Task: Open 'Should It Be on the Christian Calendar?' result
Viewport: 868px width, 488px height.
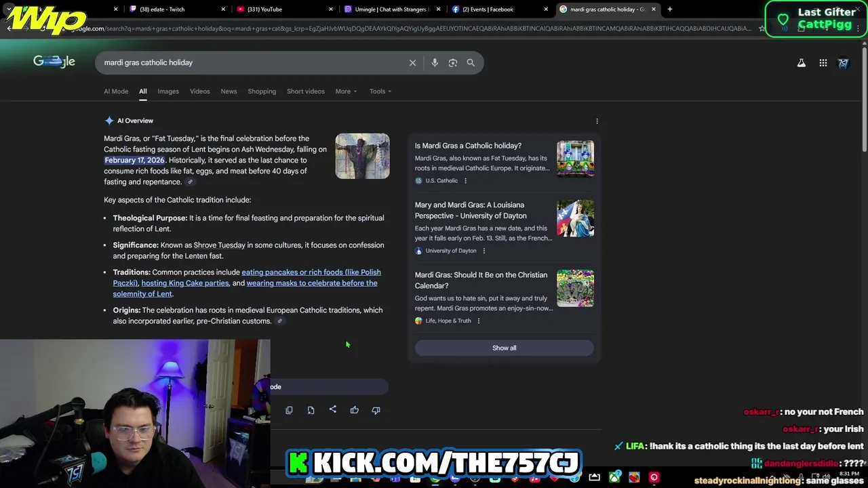Action: pyautogui.click(x=481, y=280)
